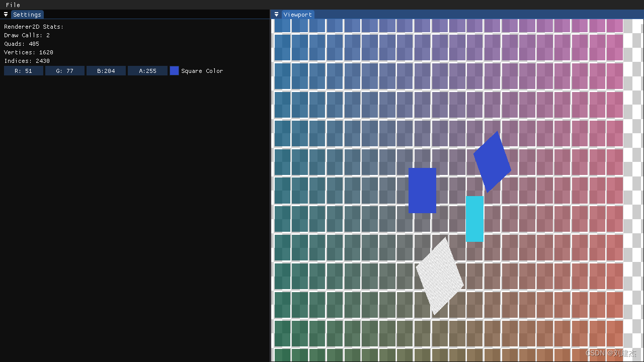Click the A:255 alpha field
Screen dimensions: 644x362
pyautogui.click(x=147, y=71)
